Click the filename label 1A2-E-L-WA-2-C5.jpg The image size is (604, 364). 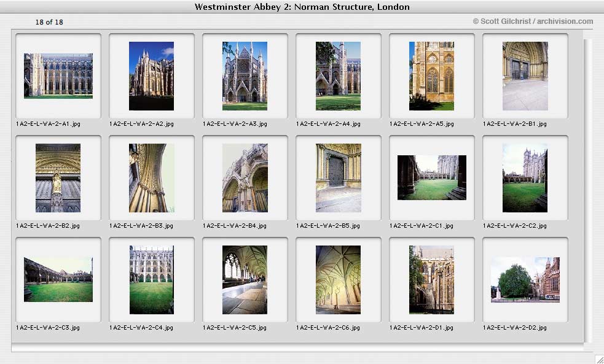(234, 328)
